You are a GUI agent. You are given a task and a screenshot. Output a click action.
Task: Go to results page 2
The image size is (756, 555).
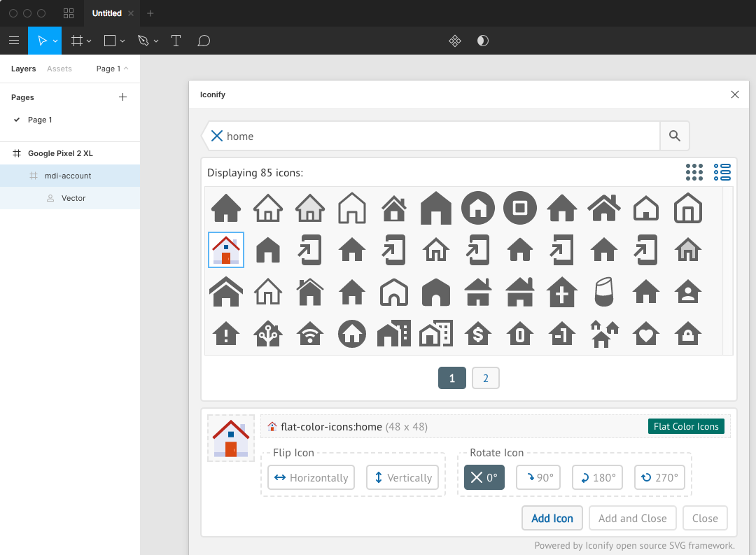coord(486,378)
